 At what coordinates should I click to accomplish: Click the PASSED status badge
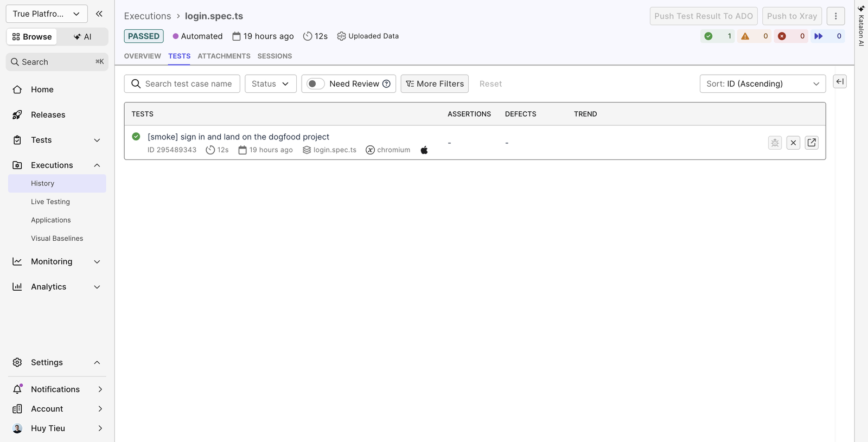pyautogui.click(x=144, y=36)
